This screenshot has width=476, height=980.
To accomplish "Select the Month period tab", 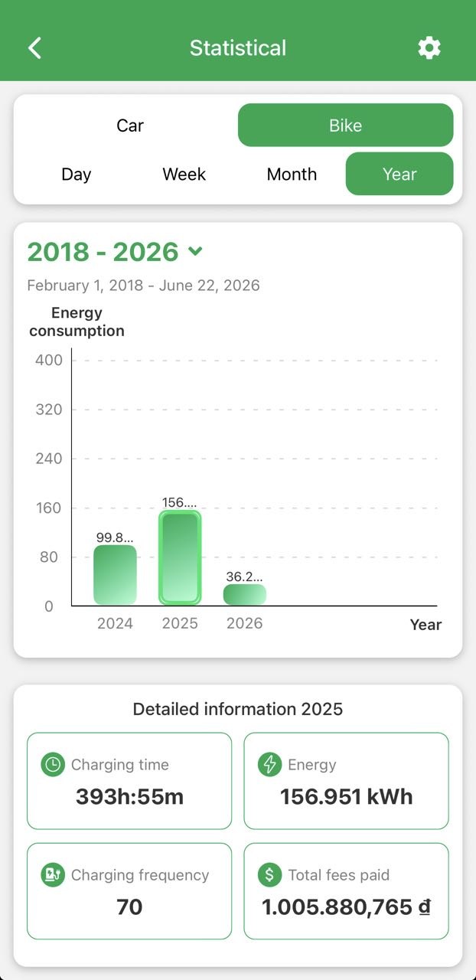I will (x=292, y=174).
